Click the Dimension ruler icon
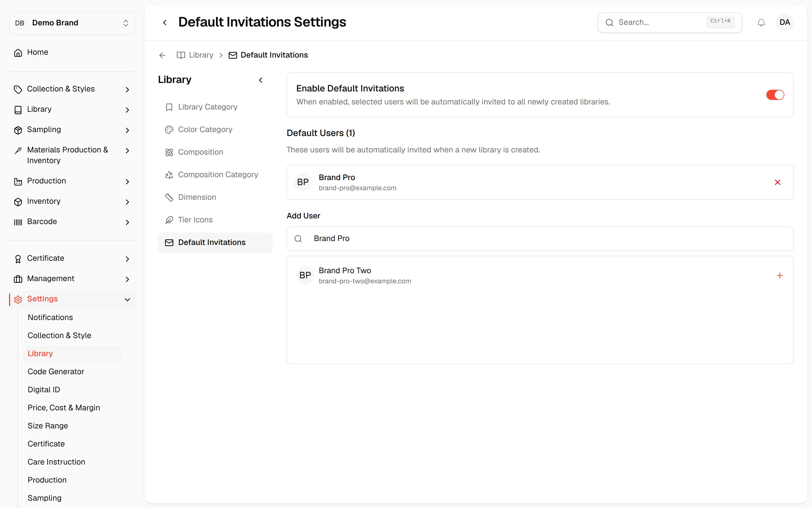 (x=169, y=197)
